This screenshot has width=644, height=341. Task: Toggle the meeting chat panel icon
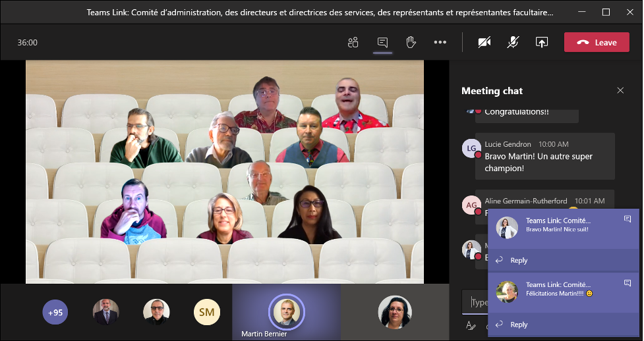click(x=382, y=42)
